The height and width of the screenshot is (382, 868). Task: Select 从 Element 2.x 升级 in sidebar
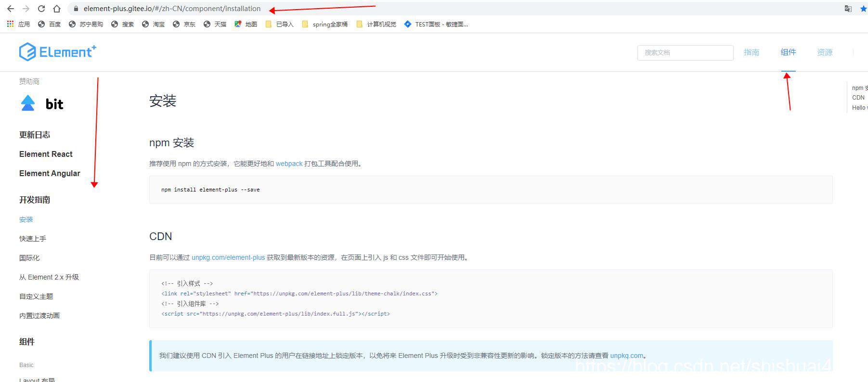click(49, 277)
